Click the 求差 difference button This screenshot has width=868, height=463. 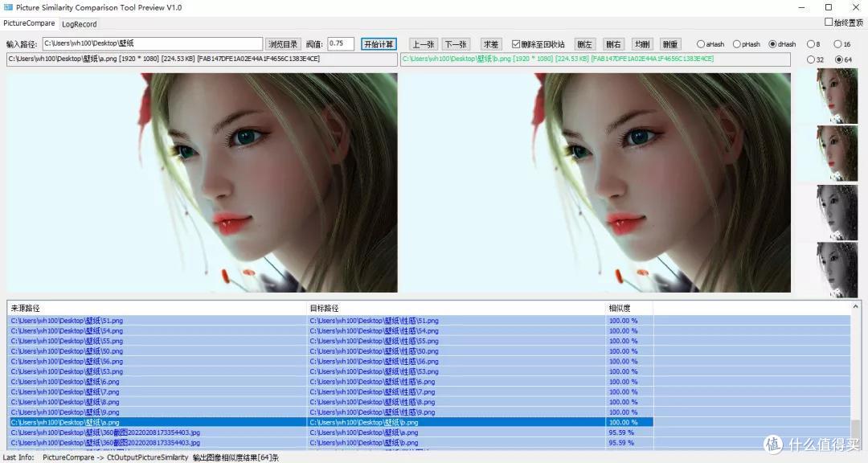tap(491, 43)
